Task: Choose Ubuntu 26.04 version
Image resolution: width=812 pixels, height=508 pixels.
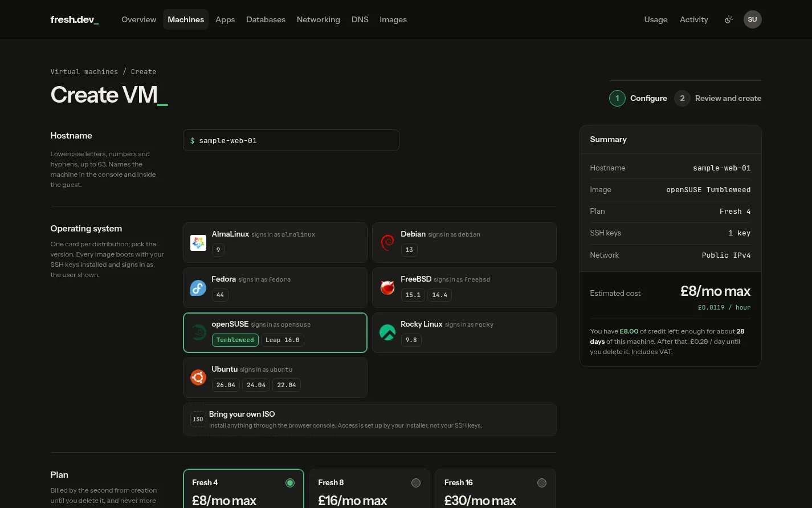Action: [226, 385]
